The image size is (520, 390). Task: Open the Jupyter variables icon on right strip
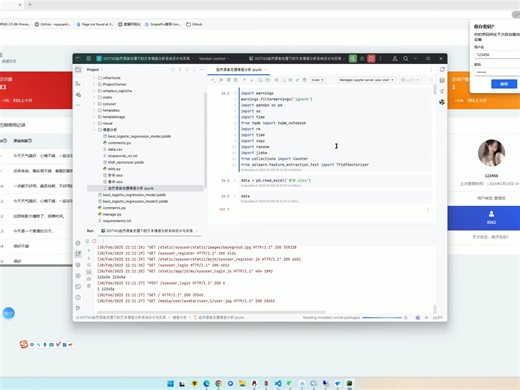[x=442, y=91]
